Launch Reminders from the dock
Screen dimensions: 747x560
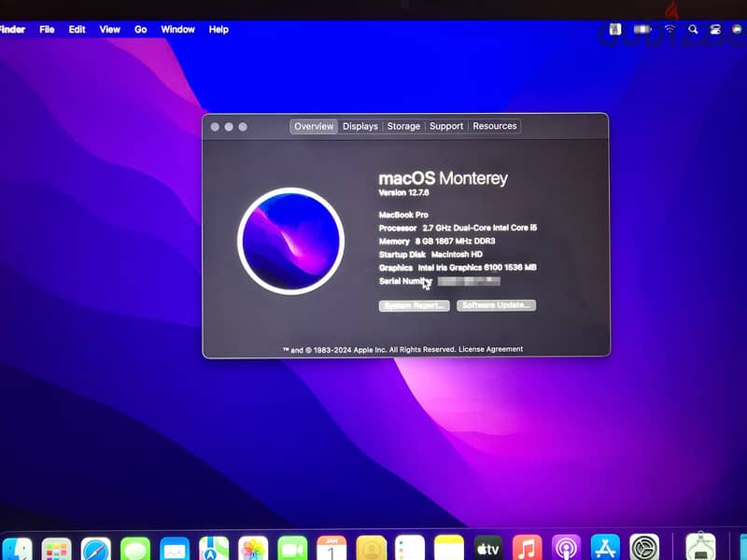(x=410, y=549)
